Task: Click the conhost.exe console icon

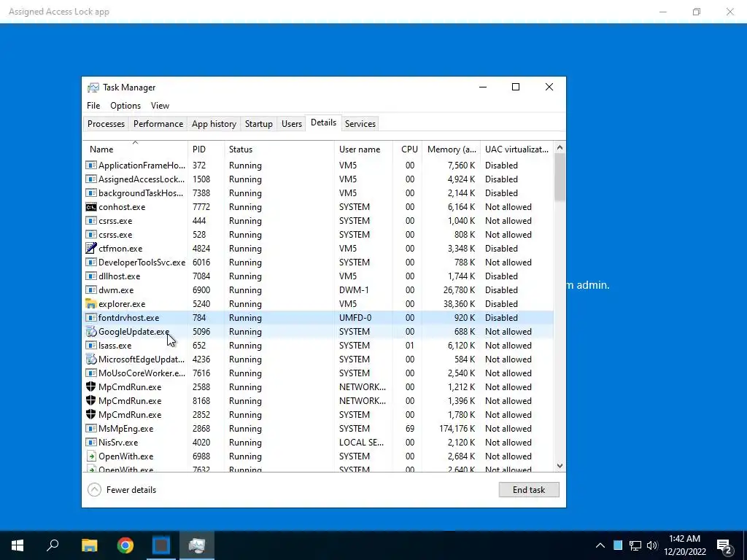Action: pyautogui.click(x=91, y=207)
